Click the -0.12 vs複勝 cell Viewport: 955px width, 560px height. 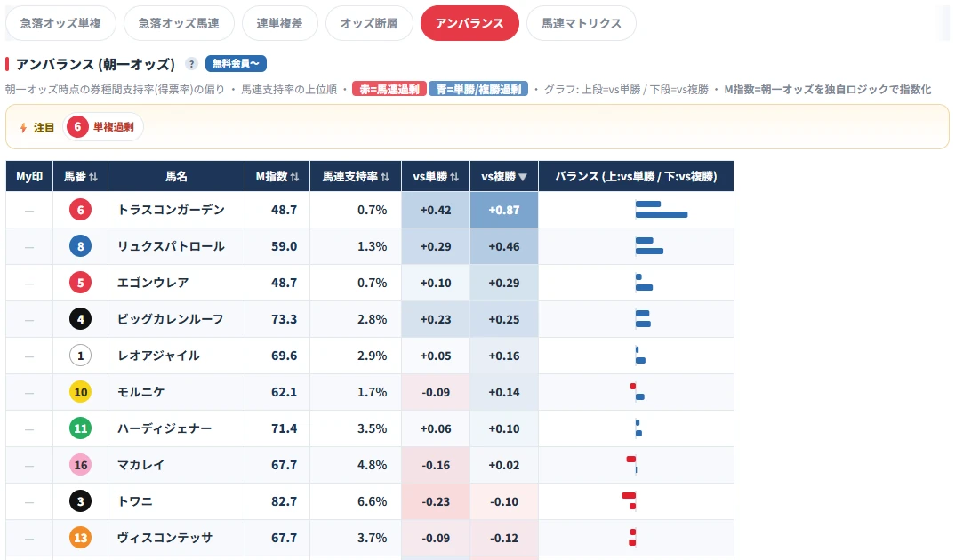click(503, 538)
